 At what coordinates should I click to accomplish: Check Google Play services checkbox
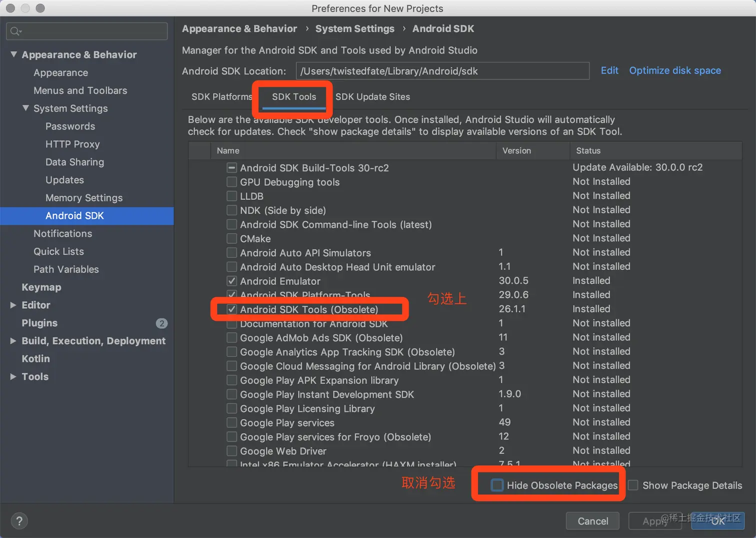231,423
